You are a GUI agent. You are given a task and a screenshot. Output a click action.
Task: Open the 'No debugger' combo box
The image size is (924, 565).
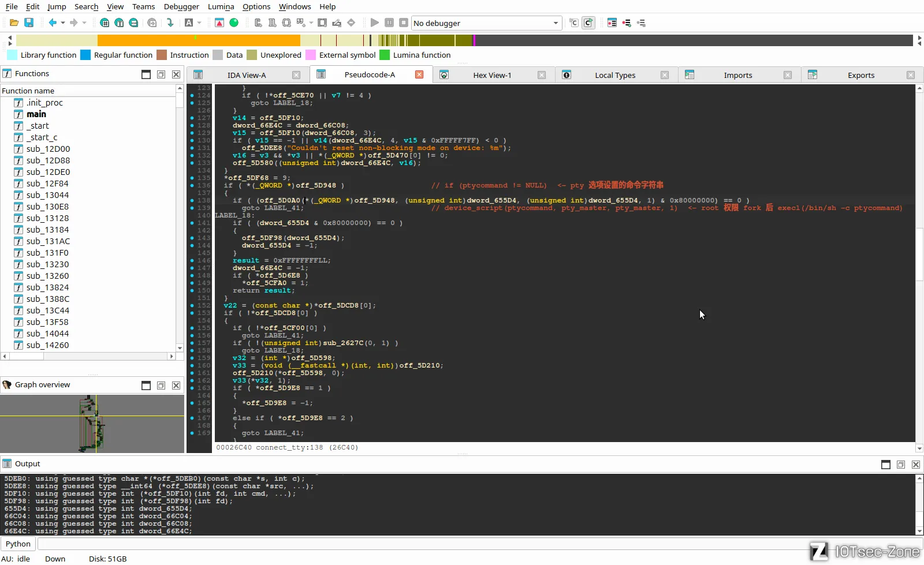tap(486, 23)
